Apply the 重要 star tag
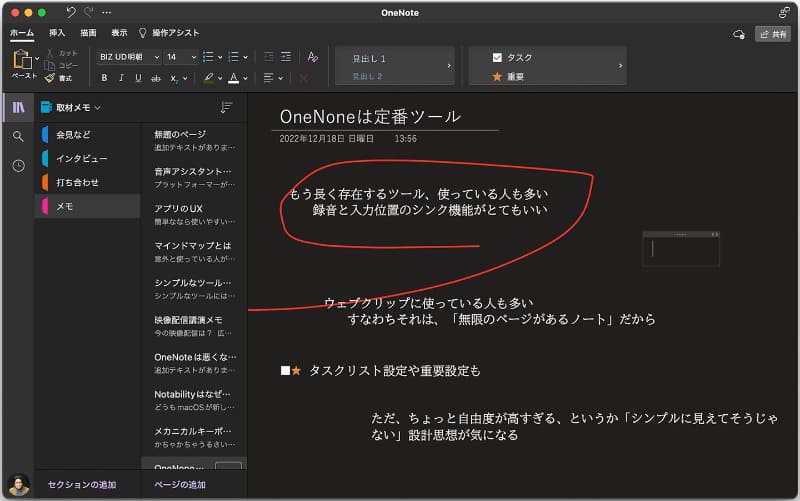This screenshot has width=800, height=501. [508, 77]
